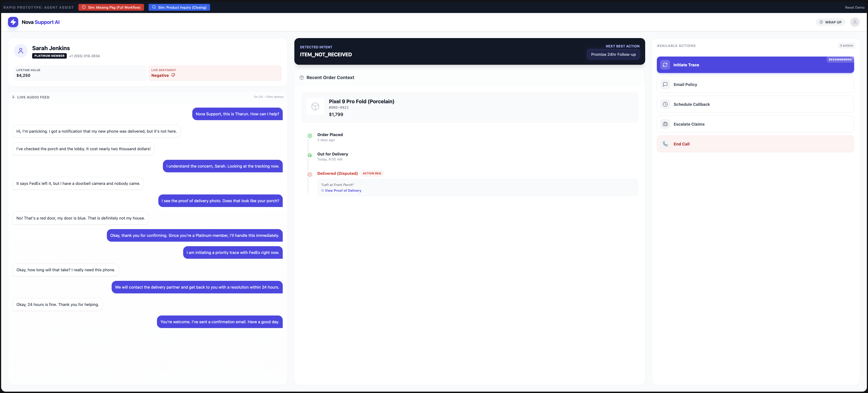The height and width of the screenshot is (393, 868).
Task: Switch to Sim: Product Inquiry (Closing)
Action: coord(179,8)
